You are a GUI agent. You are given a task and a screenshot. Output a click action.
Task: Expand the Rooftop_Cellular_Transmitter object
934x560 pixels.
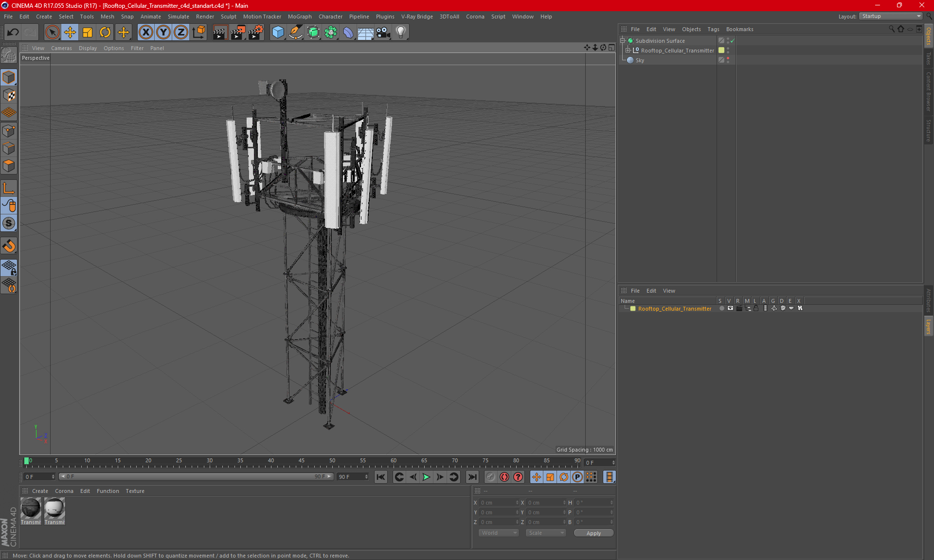pos(628,50)
